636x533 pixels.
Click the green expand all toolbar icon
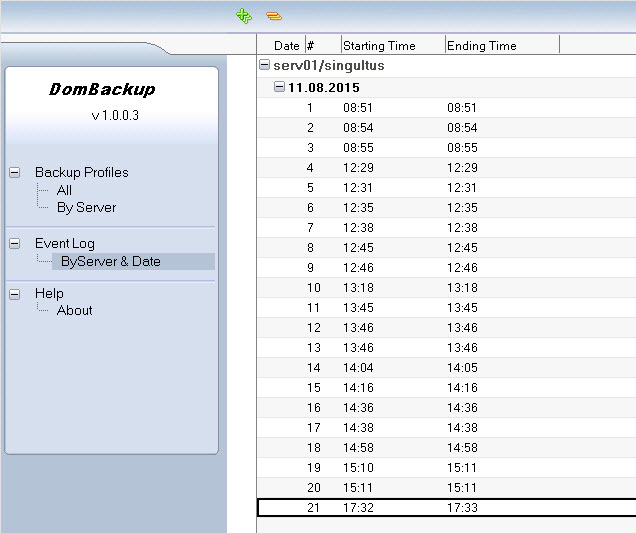[x=243, y=15]
